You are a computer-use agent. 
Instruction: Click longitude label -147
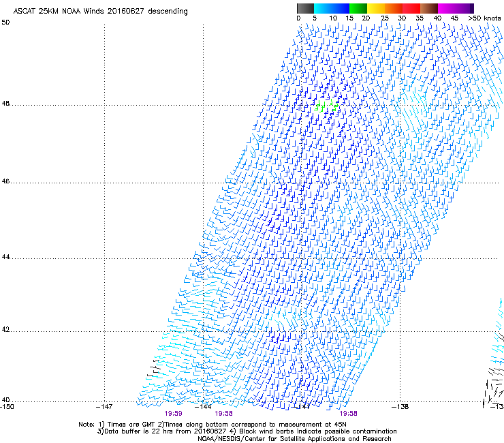[104, 406]
